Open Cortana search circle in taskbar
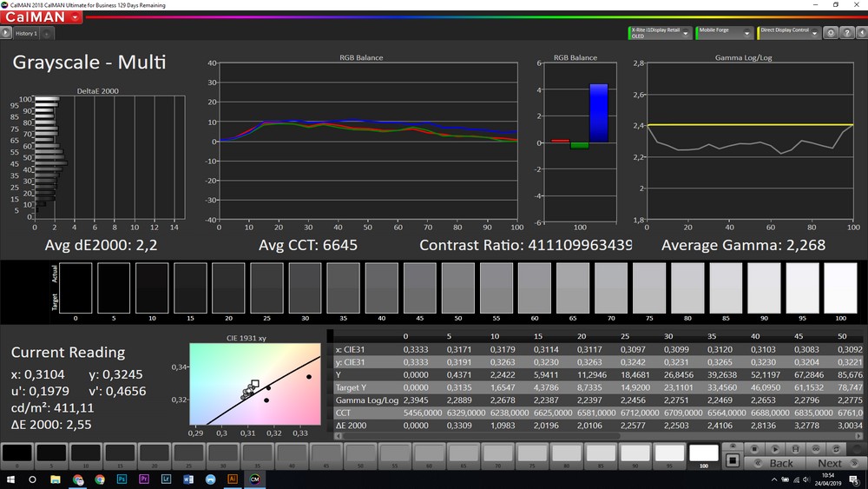This screenshot has width=868, height=489. pos(32,479)
